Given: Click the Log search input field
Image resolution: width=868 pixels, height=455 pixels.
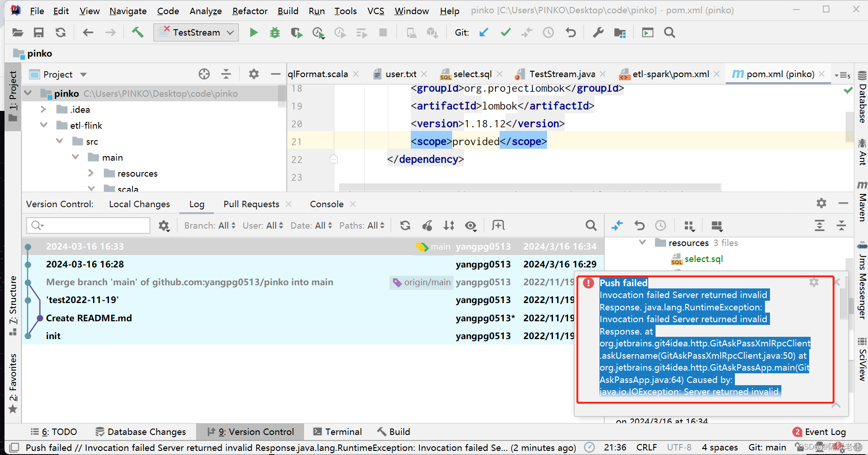Looking at the screenshot, I should point(88,225).
